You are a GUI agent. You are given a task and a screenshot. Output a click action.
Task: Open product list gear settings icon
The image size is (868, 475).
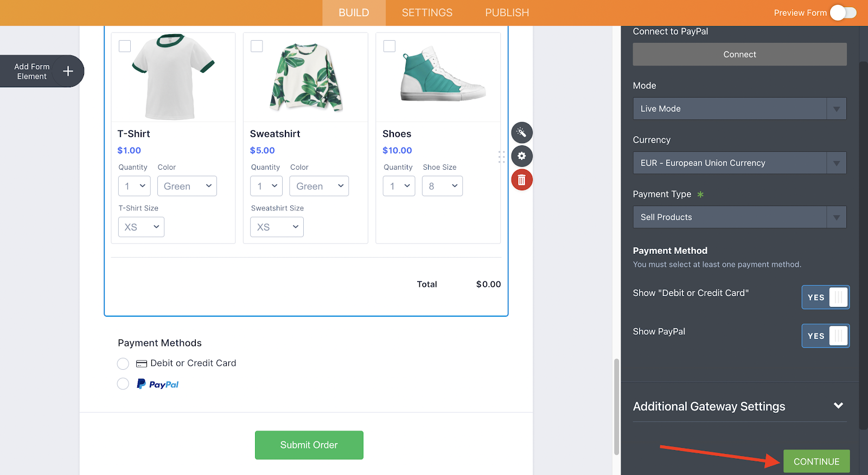[522, 156]
